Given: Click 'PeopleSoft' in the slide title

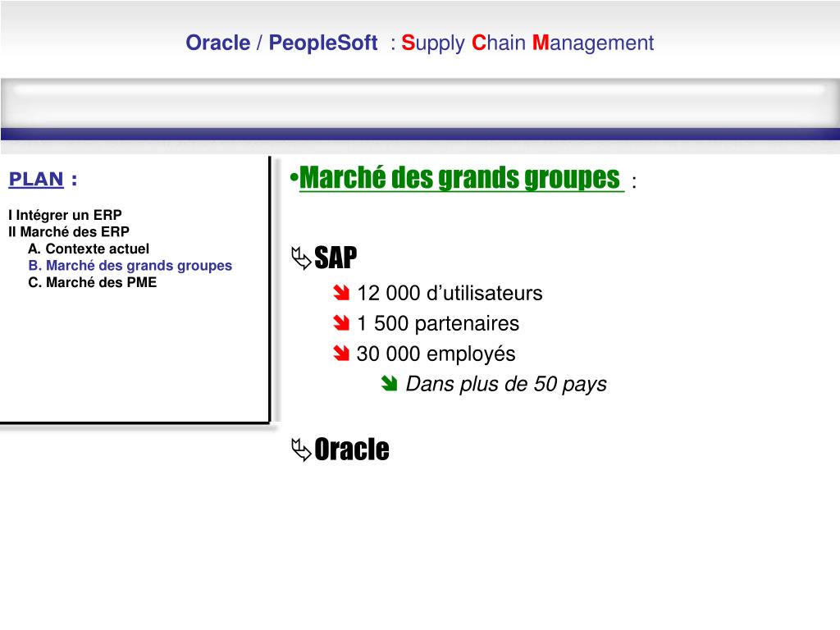Looking at the screenshot, I should [323, 43].
